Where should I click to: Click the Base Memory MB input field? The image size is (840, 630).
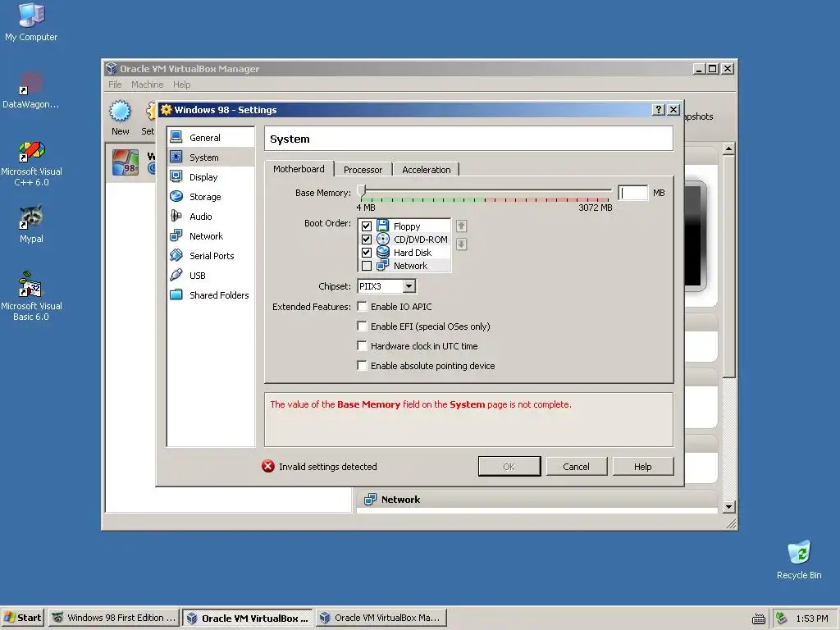pyautogui.click(x=632, y=193)
